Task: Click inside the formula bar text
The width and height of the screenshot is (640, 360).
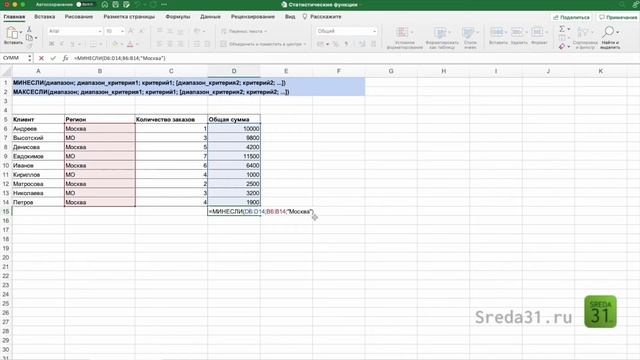Action: point(120,58)
